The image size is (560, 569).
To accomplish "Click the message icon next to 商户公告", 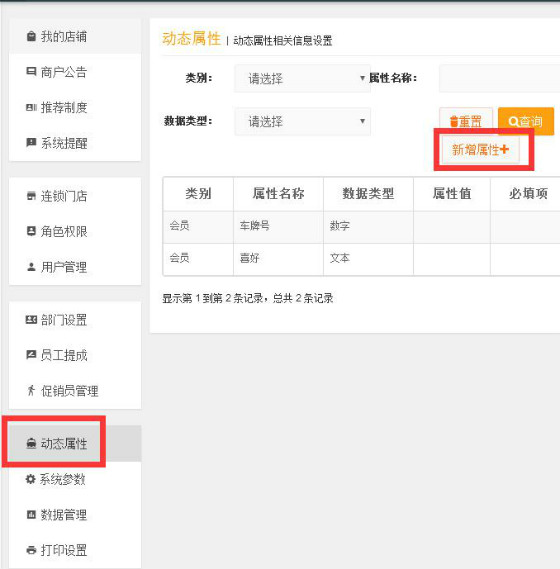I will 31,71.
